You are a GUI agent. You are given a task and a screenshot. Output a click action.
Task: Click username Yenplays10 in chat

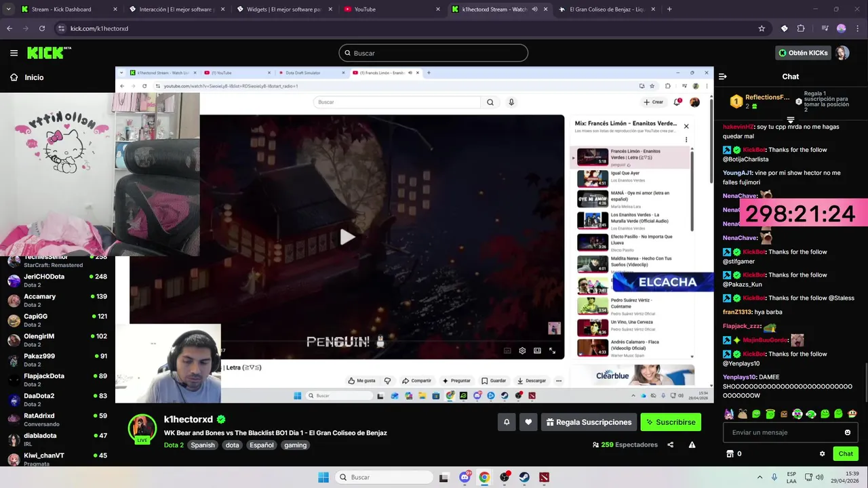point(741,377)
